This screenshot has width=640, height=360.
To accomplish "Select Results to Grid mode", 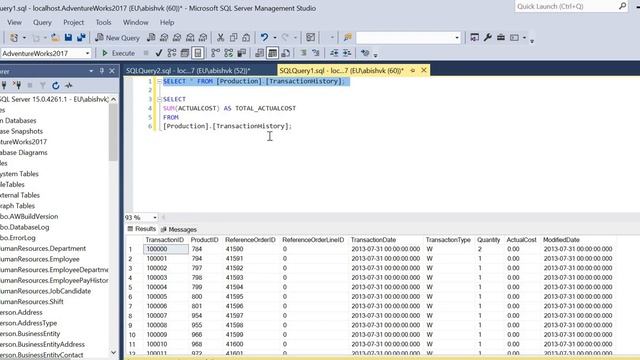I will click(x=272, y=53).
